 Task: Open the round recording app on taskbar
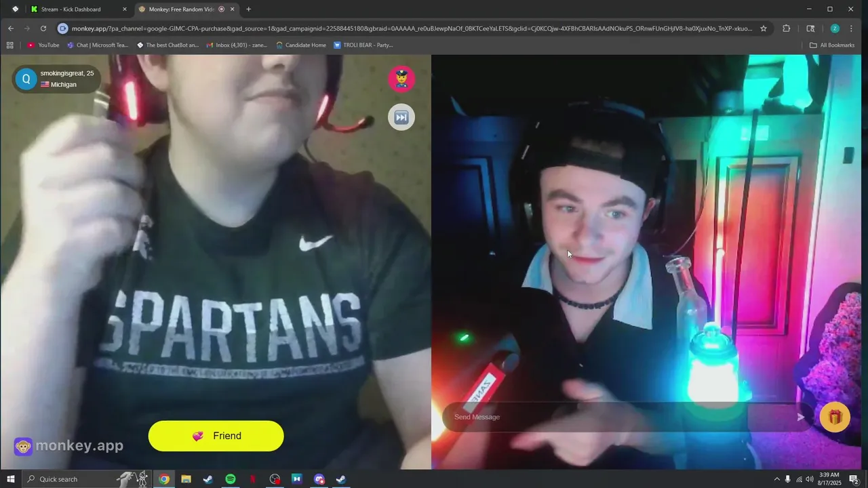pyautogui.click(x=275, y=479)
